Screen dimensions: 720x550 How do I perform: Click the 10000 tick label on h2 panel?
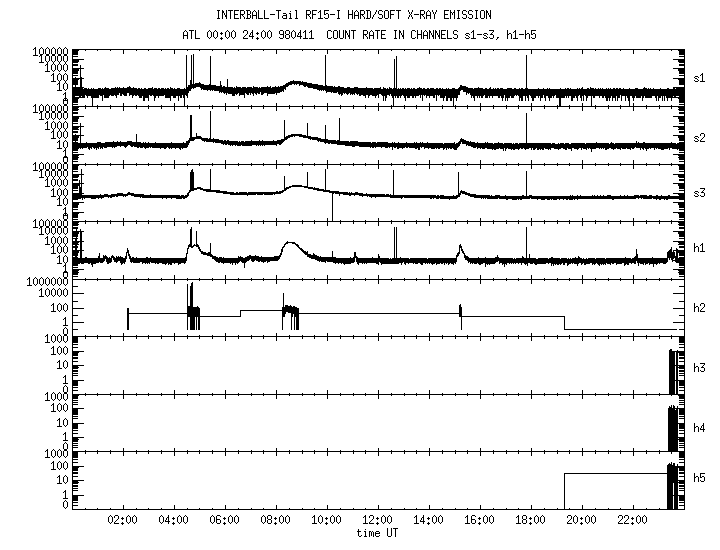[x=53, y=293]
